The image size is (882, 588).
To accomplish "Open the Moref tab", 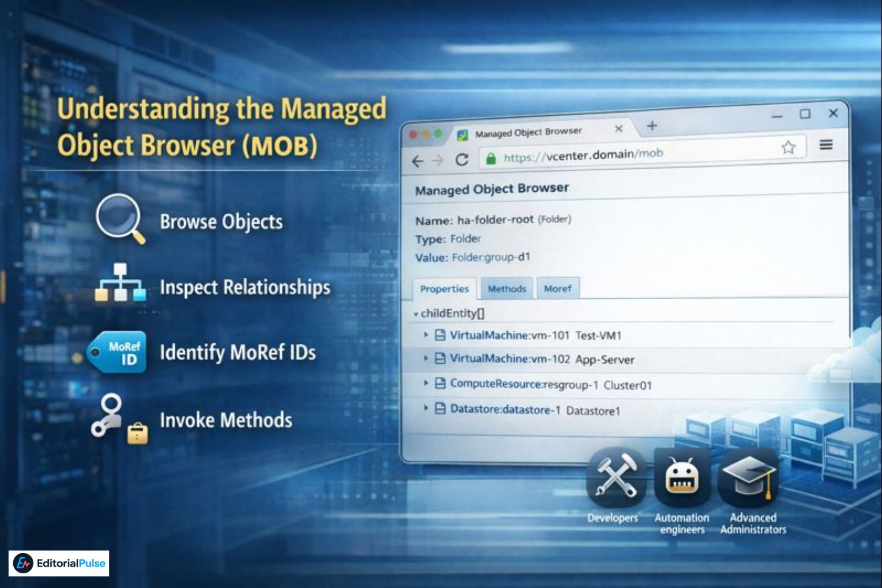I will 558,287.
